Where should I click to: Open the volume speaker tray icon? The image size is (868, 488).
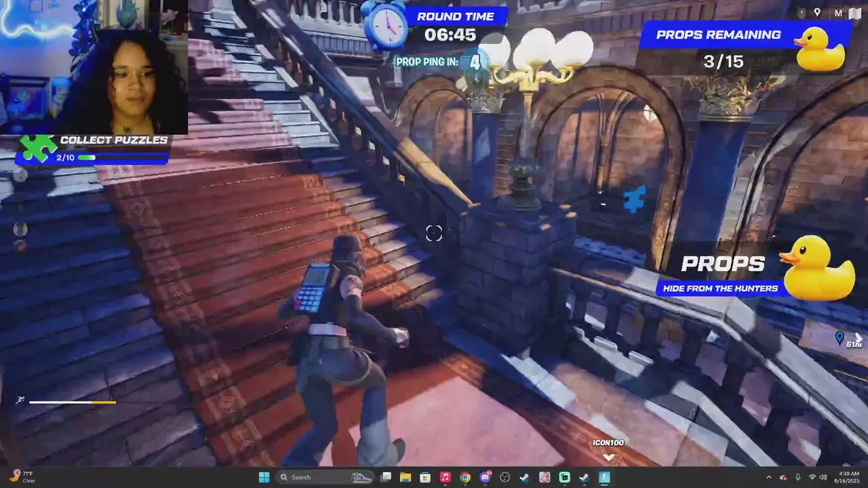click(823, 477)
